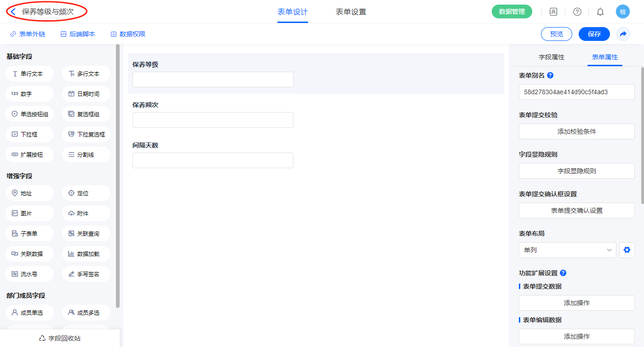Screen dimensions: 644x347
Task: Click help icon next to 功能扩展设置
Action: point(563,273)
